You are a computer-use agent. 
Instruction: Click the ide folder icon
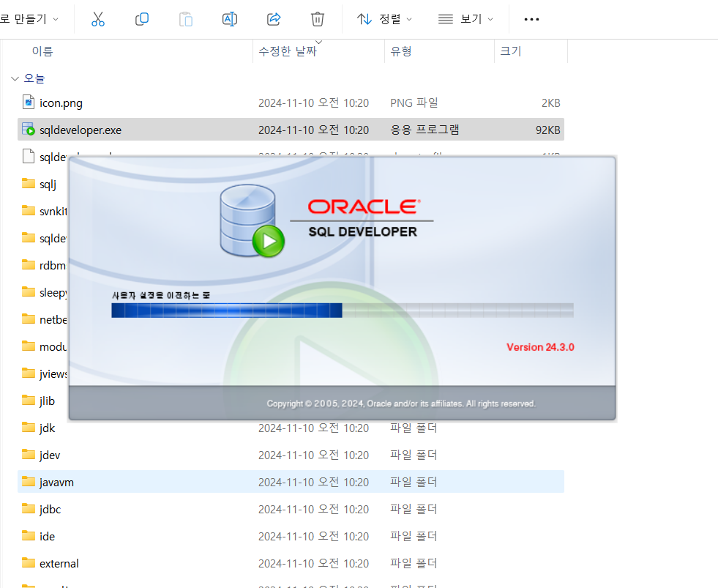click(x=29, y=535)
